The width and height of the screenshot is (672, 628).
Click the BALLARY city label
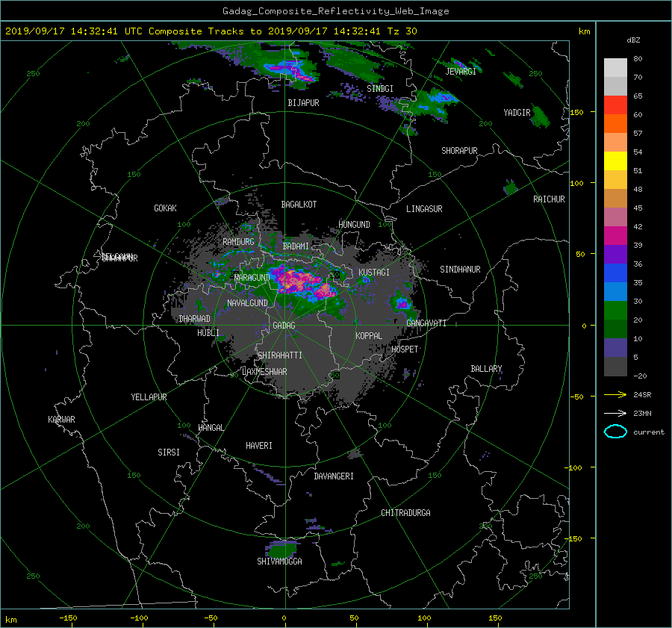486,369
